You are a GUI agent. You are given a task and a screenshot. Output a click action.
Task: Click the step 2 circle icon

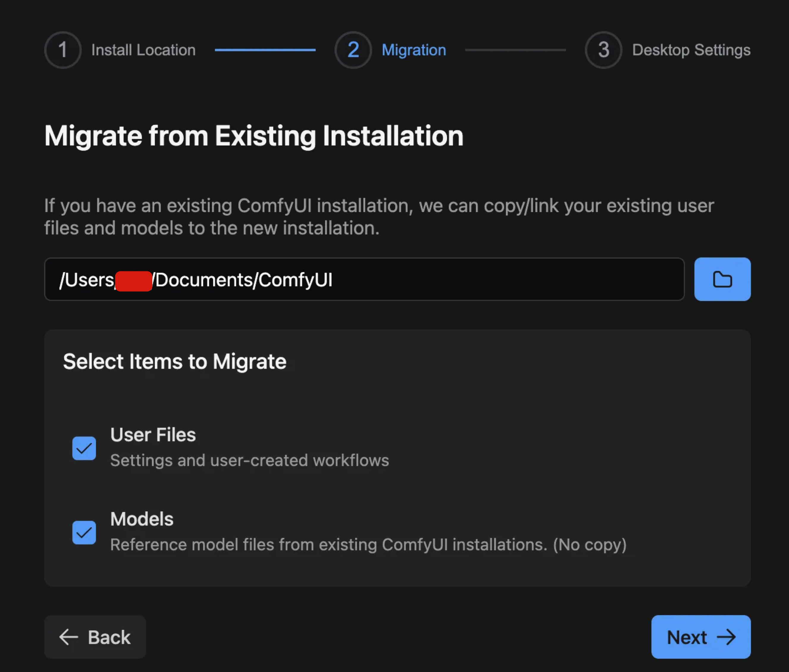click(353, 50)
